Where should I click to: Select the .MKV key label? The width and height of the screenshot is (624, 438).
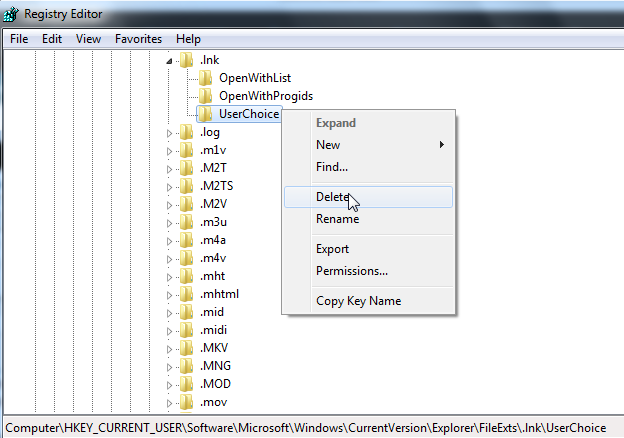214,348
